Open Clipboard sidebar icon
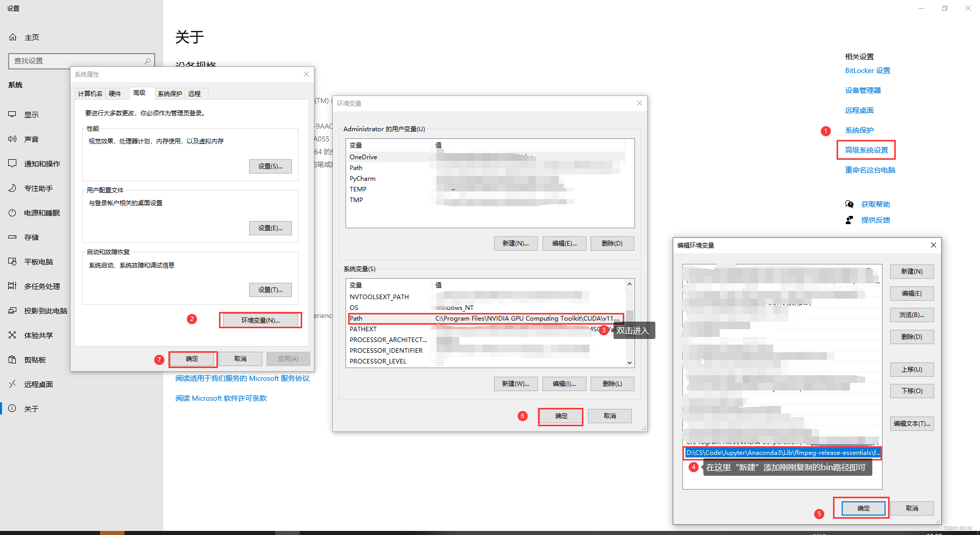Screen dimensions: 980x535 pyautogui.click(x=12, y=360)
